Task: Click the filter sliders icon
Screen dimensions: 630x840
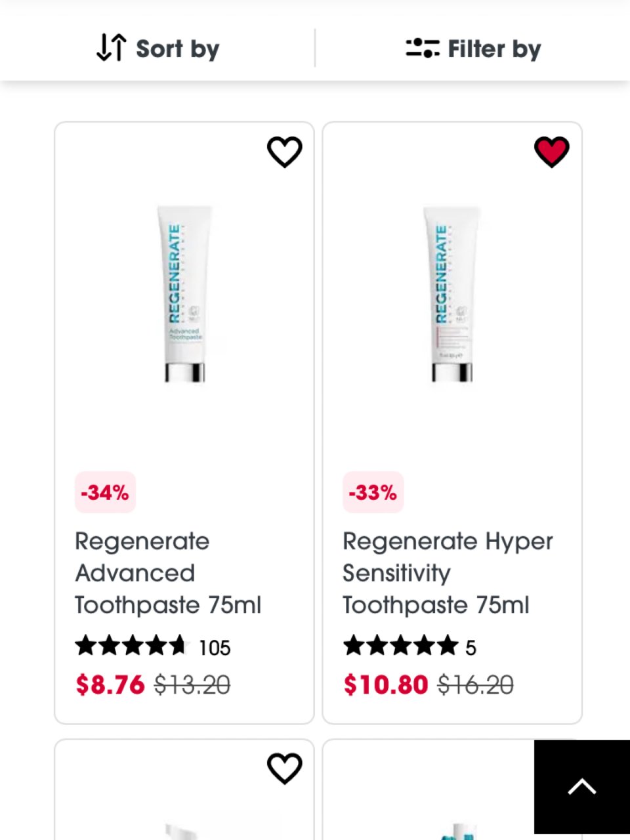Action: (x=422, y=48)
